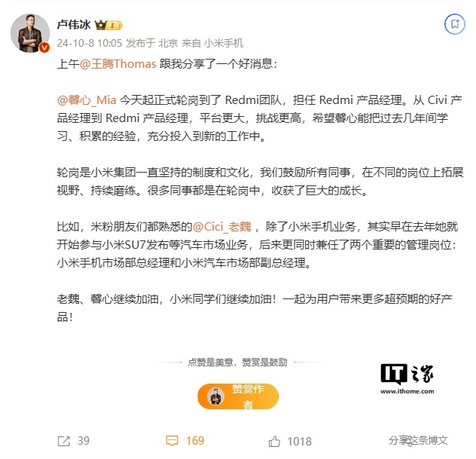
Task: Click the bookmark icon at top right
Action: tap(455, 23)
